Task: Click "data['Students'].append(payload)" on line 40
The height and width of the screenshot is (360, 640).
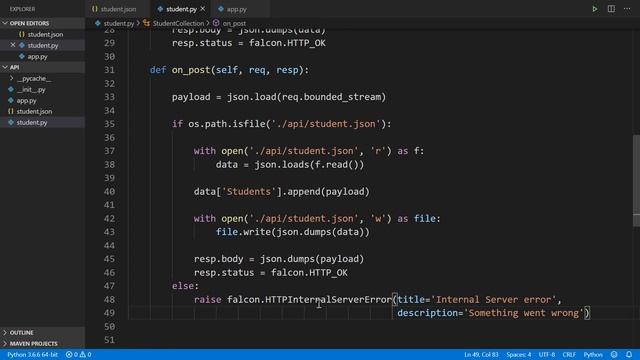Action: tap(282, 192)
